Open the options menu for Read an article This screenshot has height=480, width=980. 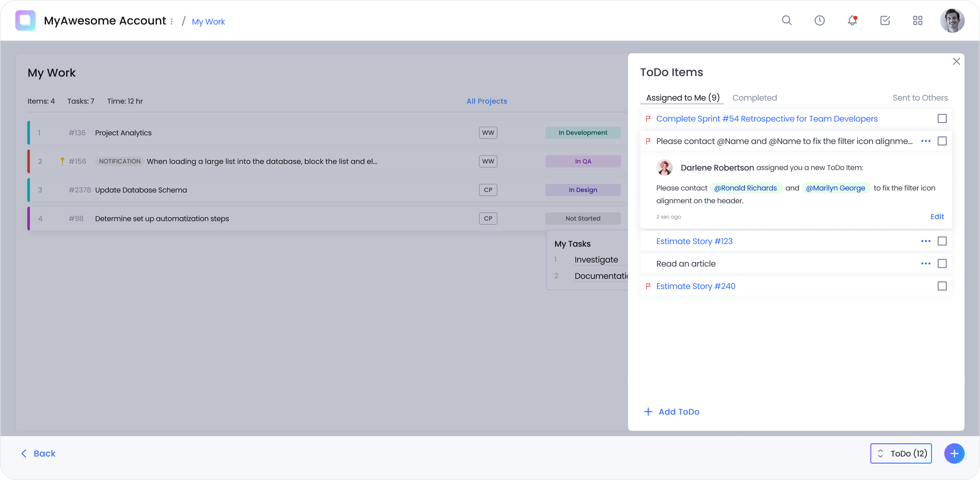[x=926, y=263]
